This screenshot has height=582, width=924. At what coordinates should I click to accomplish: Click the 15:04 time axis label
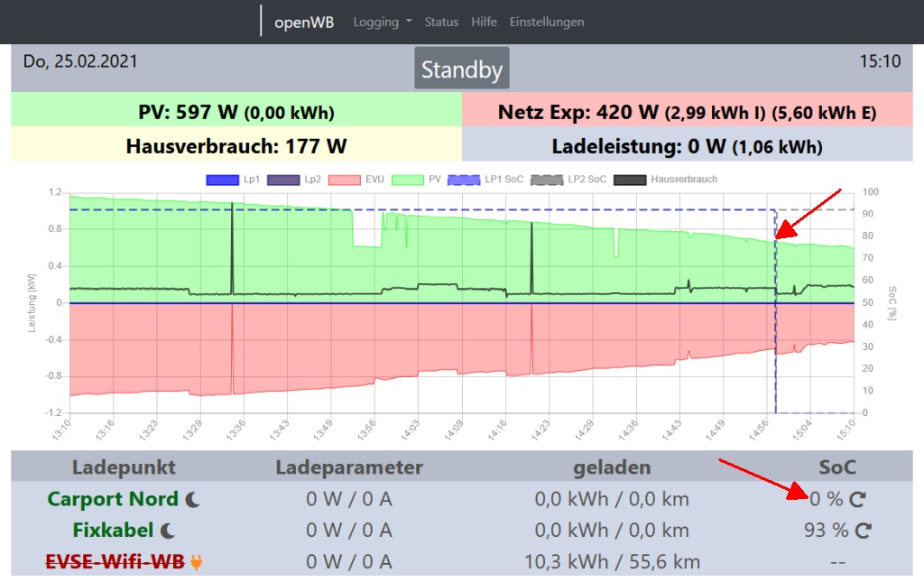pos(802,430)
